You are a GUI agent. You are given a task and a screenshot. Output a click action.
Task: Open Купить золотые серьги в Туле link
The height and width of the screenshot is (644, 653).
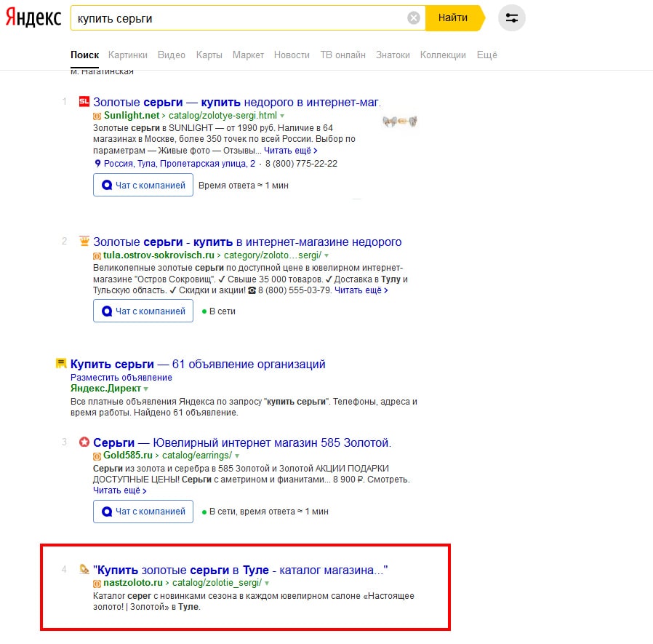pyautogui.click(x=240, y=569)
